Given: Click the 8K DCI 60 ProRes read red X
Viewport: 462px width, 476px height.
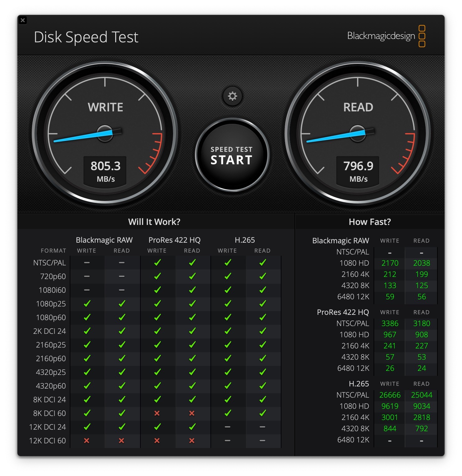Looking at the screenshot, I should coord(192,413).
